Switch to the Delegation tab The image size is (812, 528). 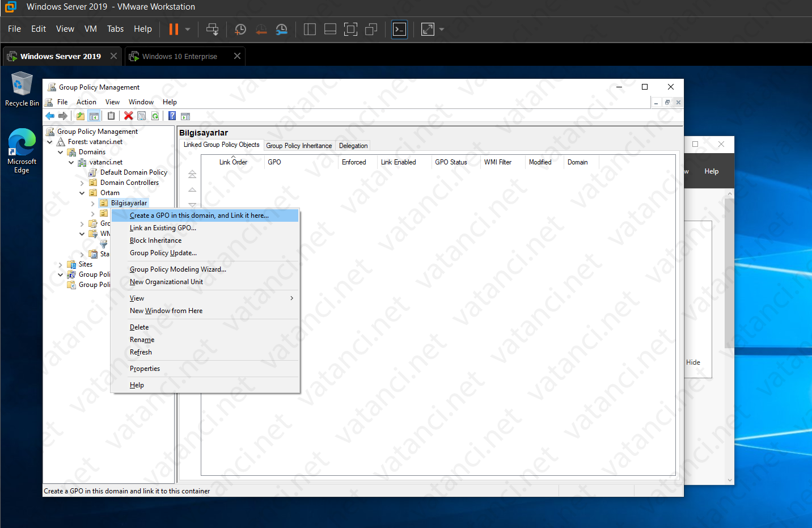click(x=353, y=145)
